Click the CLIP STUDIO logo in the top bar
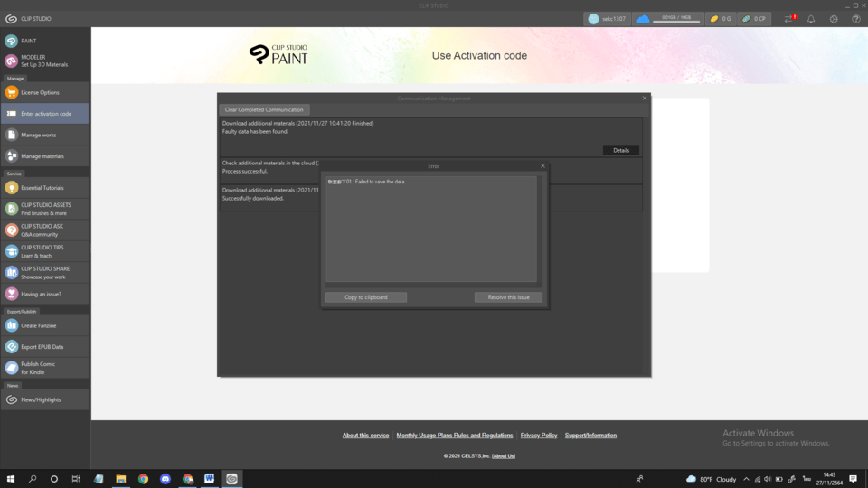This screenshot has width=868, height=488. (28, 19)
